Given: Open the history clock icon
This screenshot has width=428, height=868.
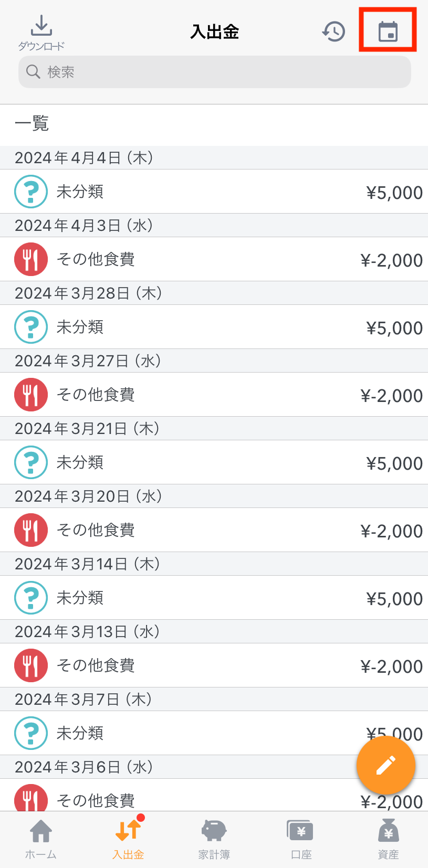Looking at the screenshot, I should click(x=333, y=31).
